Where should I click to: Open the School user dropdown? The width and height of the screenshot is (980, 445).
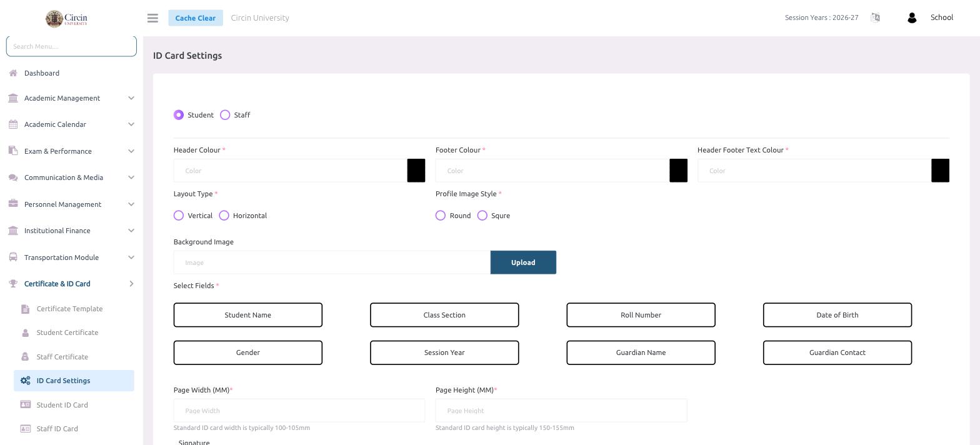(x=941, y=17)
